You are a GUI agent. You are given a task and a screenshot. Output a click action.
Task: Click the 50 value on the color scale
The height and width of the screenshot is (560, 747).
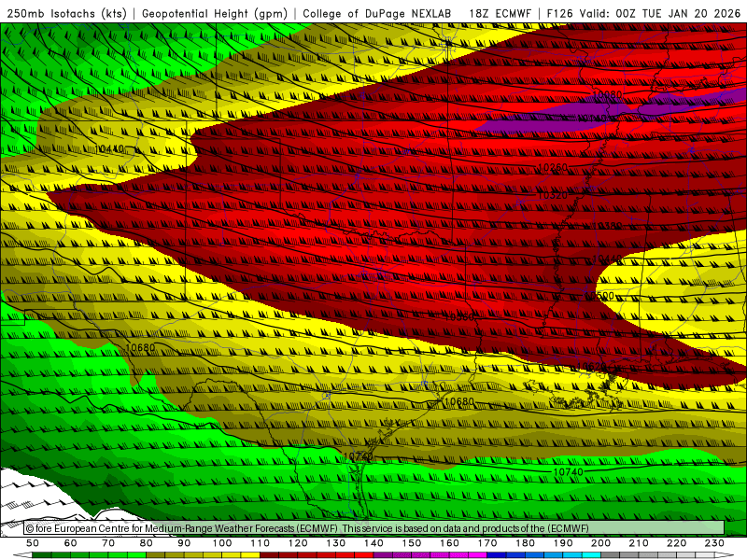coord(33,543)
